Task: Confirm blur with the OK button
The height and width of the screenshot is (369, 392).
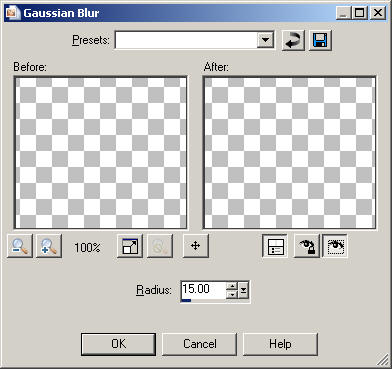Action: tap(119, 344)
